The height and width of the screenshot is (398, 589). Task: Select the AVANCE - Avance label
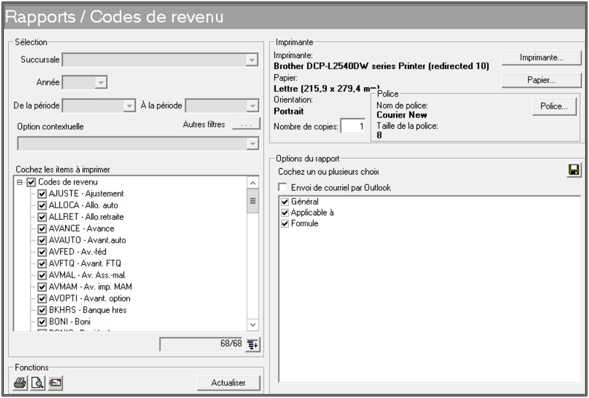pyautogui.click(x=82, y=229)
